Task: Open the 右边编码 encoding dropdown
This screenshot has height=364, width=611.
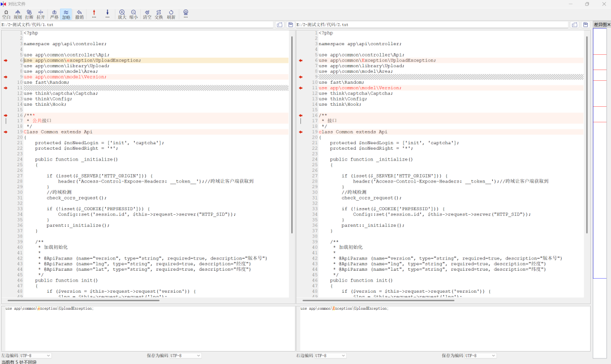Action: (330, 356)
